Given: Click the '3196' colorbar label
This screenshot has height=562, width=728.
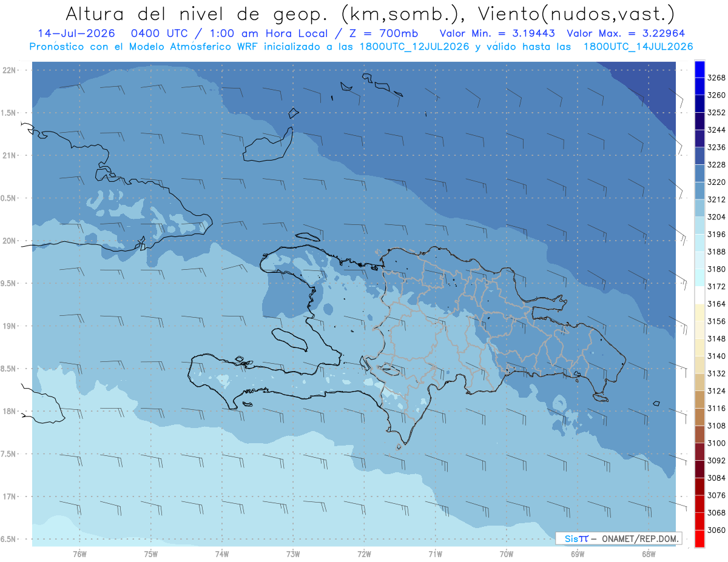Looking at the screenshot, I should (x=716, y=234).
